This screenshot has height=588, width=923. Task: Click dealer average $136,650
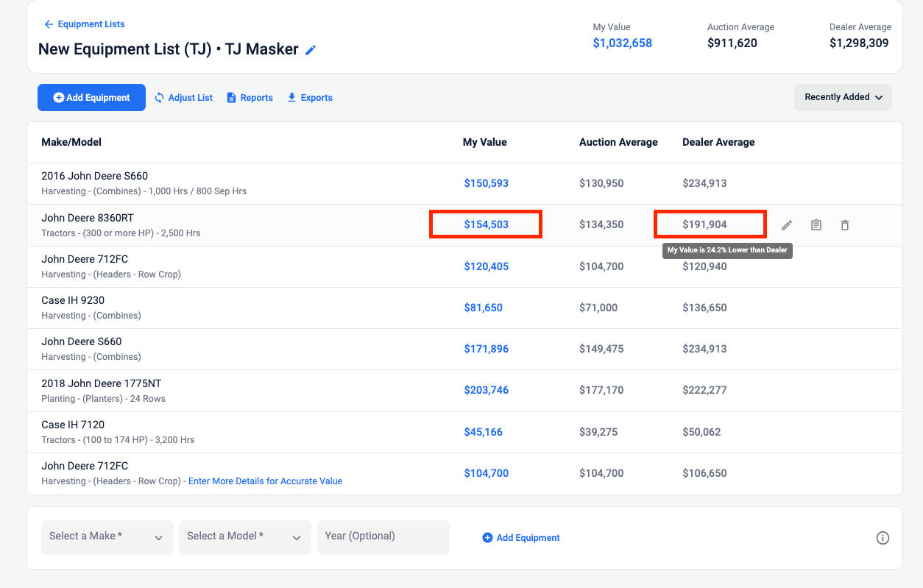point(704,308)
